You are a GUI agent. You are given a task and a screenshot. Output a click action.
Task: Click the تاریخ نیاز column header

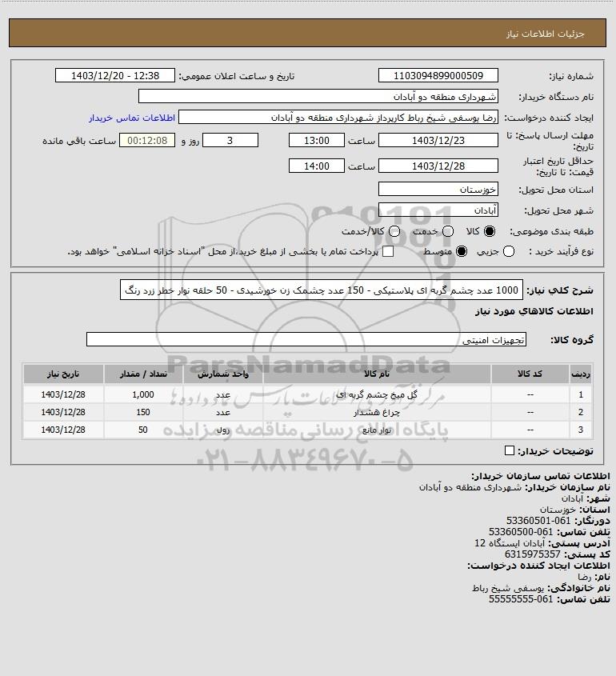tap(63, 374)
